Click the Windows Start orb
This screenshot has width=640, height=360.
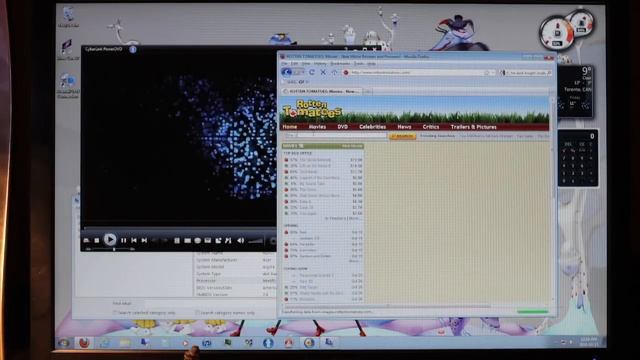64,343
